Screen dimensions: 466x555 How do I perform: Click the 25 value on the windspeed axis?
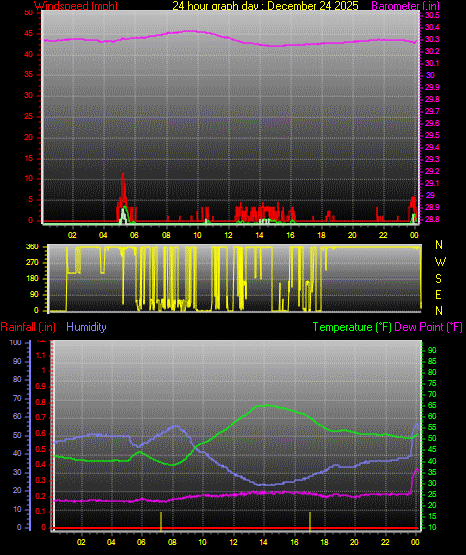(28, 116)
